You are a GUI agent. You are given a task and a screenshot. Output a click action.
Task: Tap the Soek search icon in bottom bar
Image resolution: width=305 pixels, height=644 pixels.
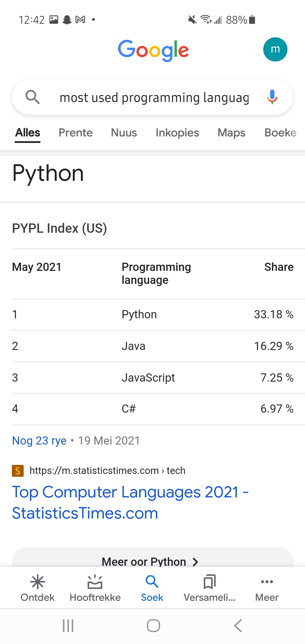point(152,582)
